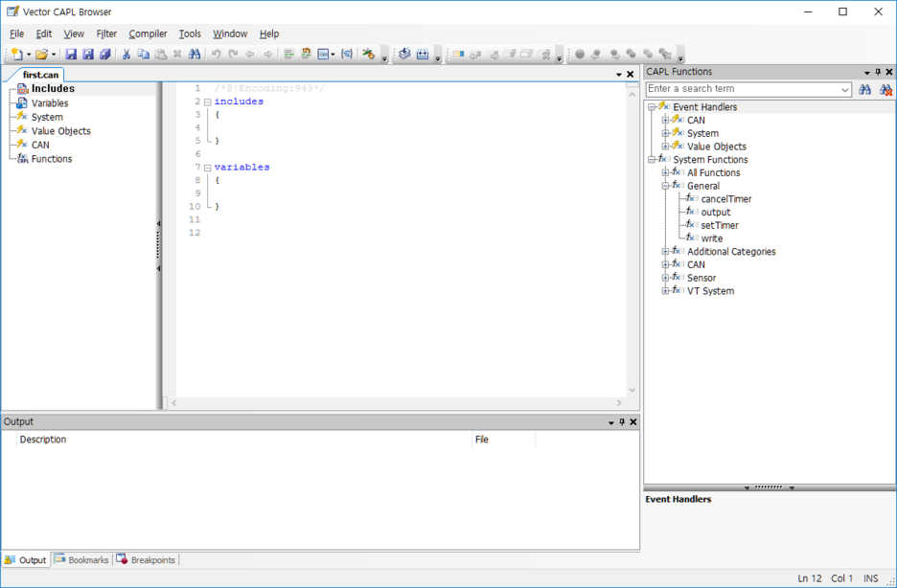This screenshot has height=588, width=897.
Task: Collapse the System Functions node
Action: pos(652,160)
